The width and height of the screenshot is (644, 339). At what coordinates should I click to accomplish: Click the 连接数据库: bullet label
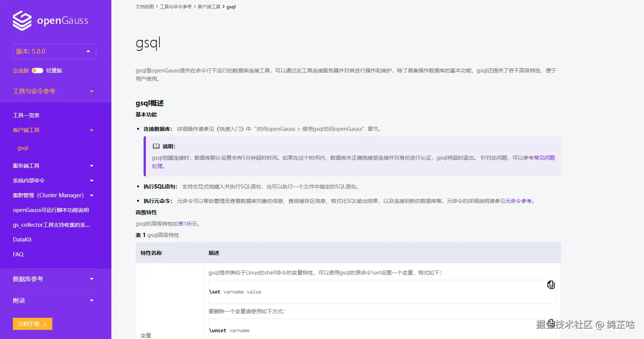point(158,129)
